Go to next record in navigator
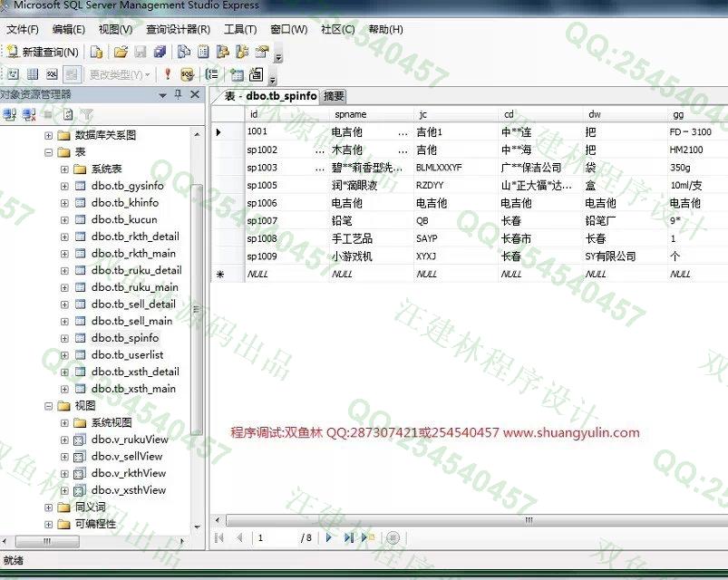Viewport: 728px width, 580px height. pyautogui.click(x=329, y=537)
